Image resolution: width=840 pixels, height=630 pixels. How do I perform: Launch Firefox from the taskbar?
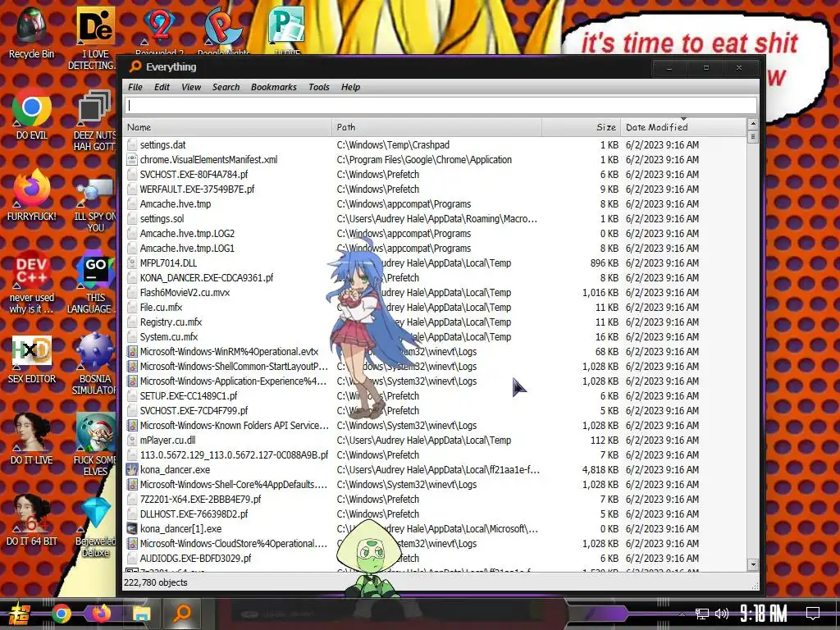101,614
